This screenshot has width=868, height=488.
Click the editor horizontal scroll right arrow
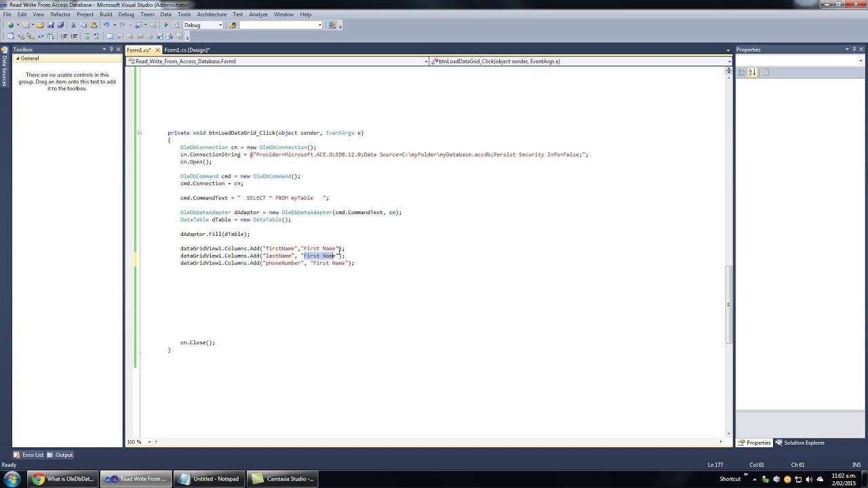click(720, 442)
